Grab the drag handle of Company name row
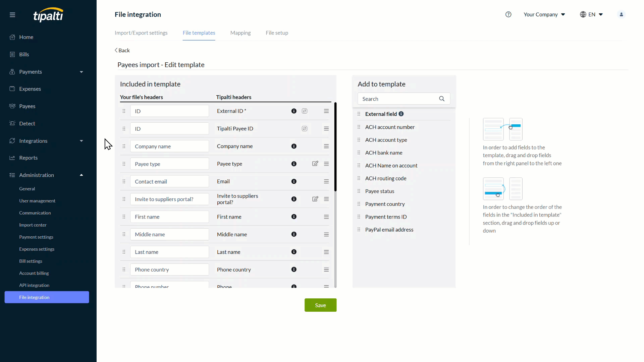Screen dimensions: 644x362 tap(124, 146)
